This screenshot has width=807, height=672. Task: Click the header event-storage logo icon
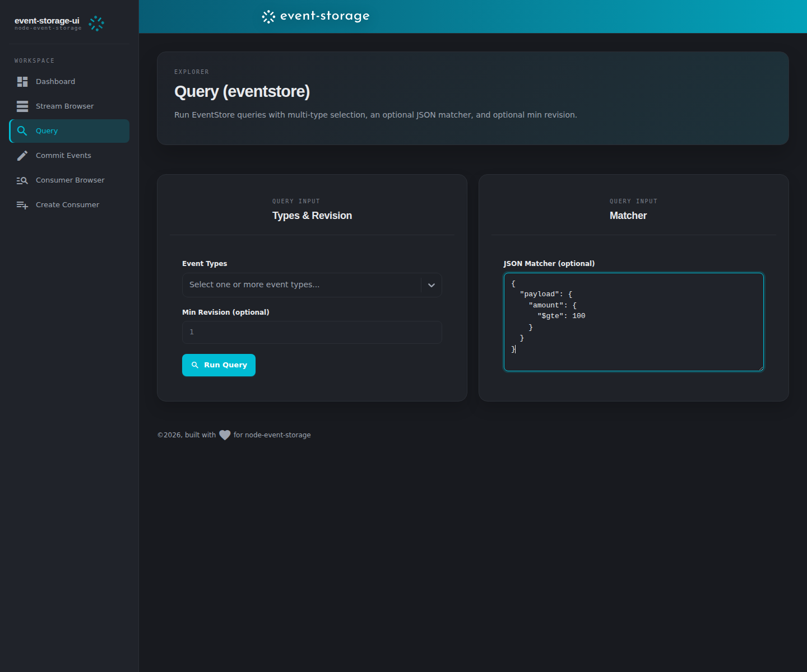coord(268,17)
